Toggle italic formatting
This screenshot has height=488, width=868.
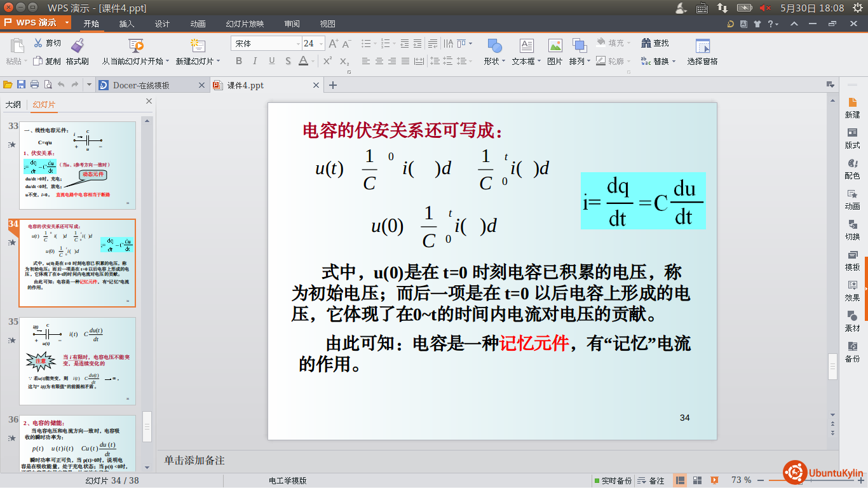[255, 61]
